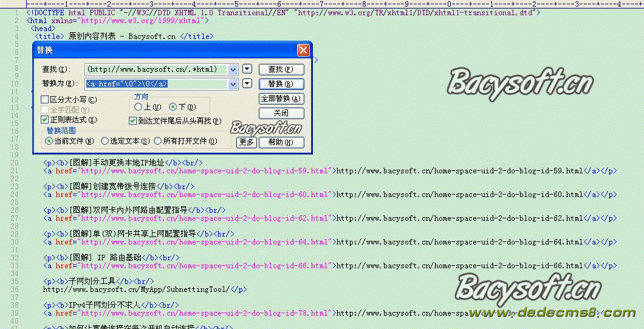Click line number 36 in the gutter
This screenshot has height=329, width=644.
pyautogui.click(x=15, y=289)
